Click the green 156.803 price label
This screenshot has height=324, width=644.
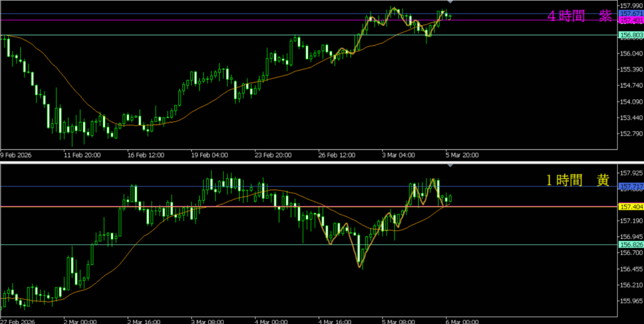[x=631, y=35]
